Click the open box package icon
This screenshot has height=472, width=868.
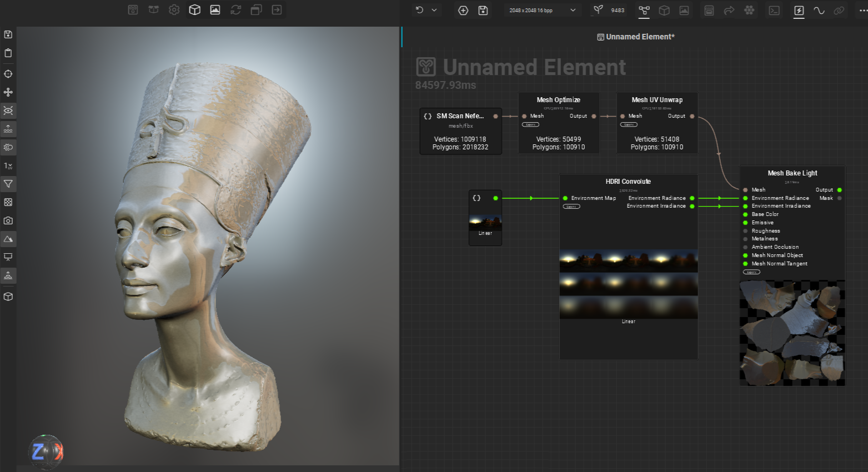pos(154,10)
